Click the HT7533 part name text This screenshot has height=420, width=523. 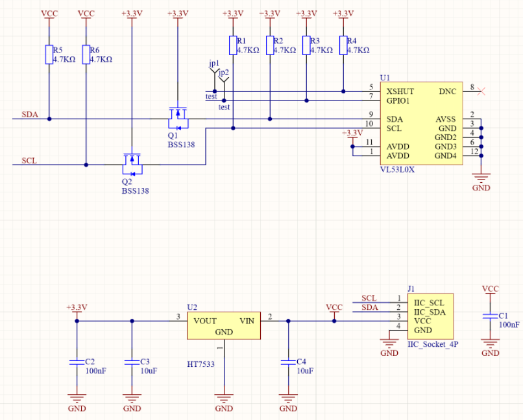click(201, 364)
